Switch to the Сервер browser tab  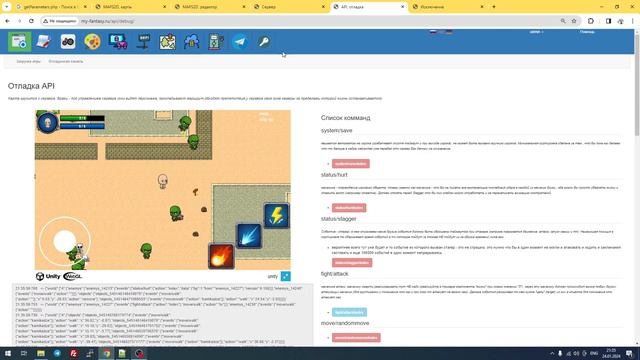click(x=288, y=7)
